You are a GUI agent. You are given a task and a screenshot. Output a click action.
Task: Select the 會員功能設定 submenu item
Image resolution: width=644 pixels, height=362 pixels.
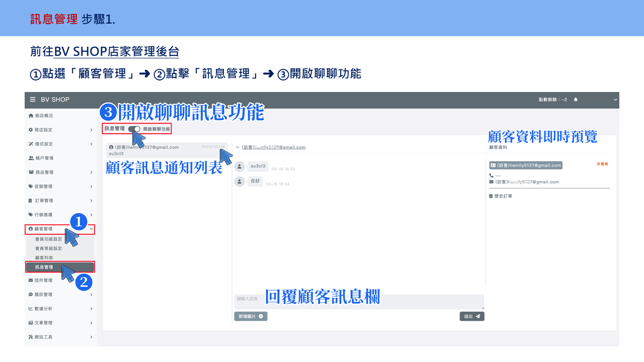coord(48,239)
